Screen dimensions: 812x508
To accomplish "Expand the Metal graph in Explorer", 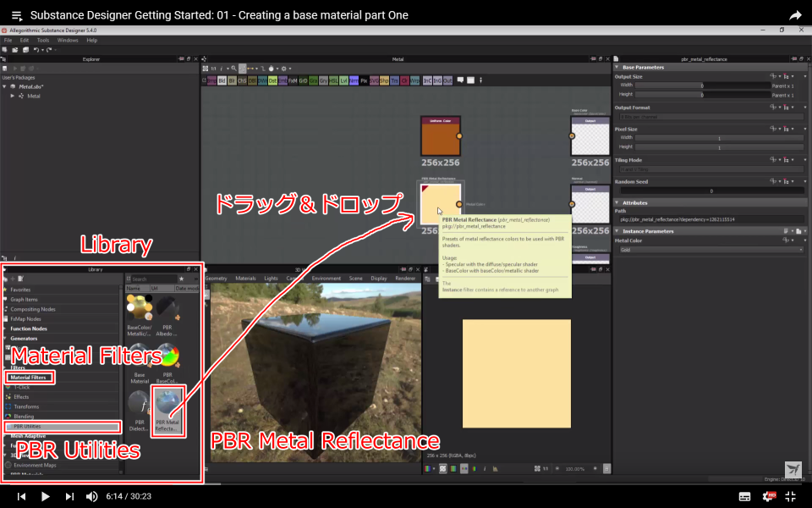I will click(x=13, y=96).
